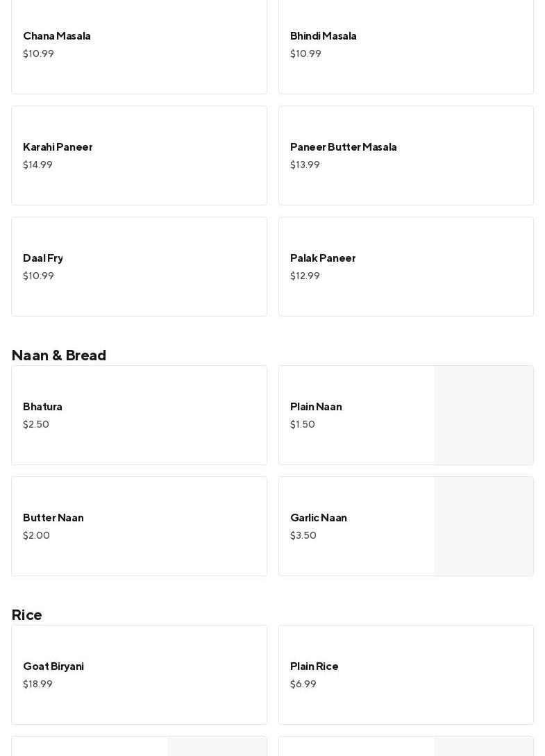Viewport: 545px width, 756px height.
Task: Click the Plain Naan item title
Action: click(316, 407)
